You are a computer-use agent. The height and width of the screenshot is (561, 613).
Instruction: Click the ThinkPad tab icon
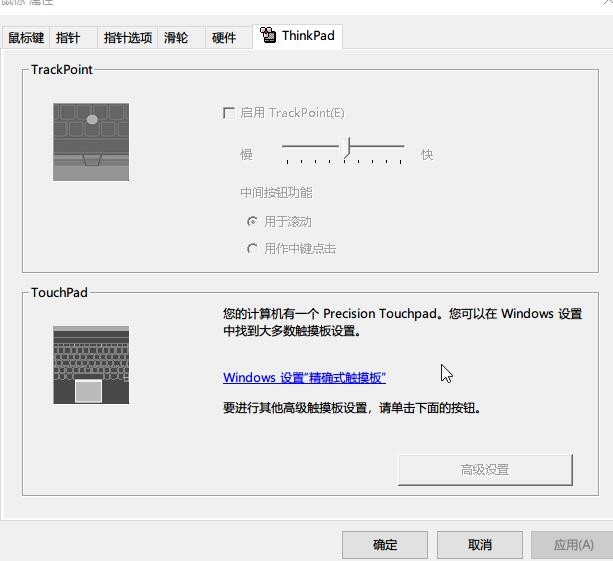click(268, 35)
